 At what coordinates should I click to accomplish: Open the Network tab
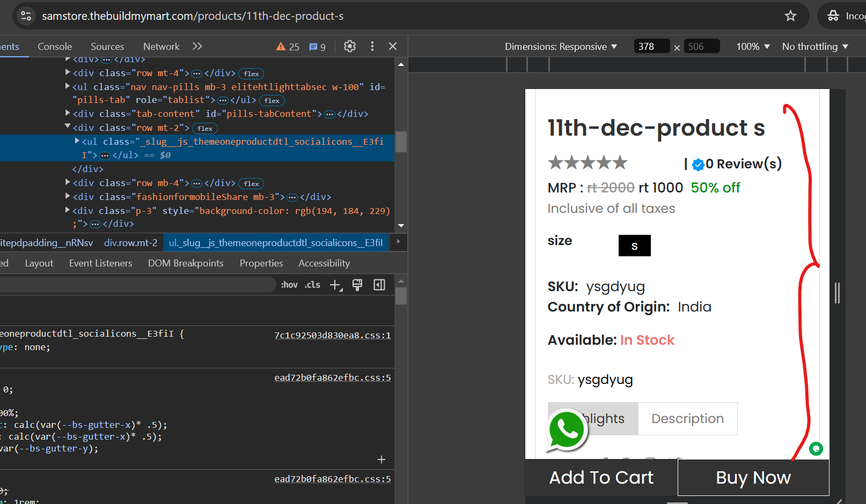pyautogui.click(x=162, y=47)
